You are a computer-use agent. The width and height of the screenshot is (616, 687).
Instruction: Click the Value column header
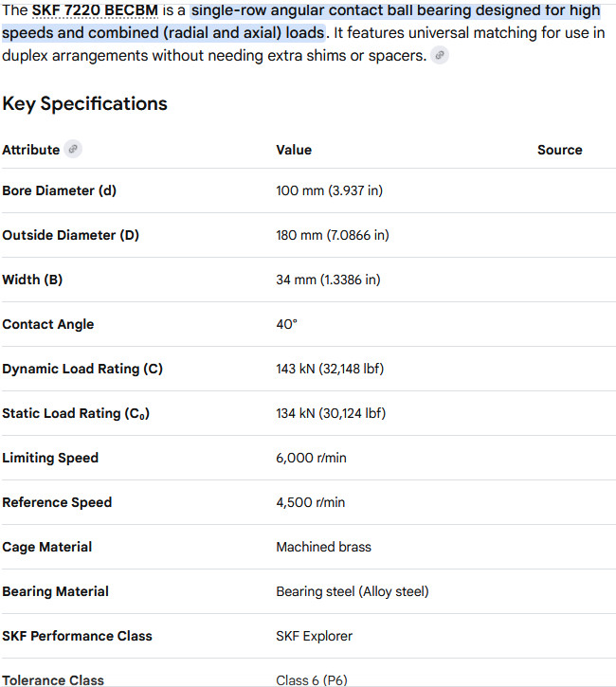pyautogui.click(x=294, y=150)
